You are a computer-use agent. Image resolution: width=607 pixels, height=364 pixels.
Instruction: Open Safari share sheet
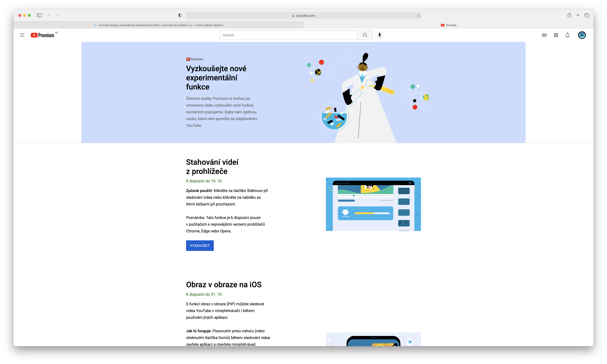[569, 15]
